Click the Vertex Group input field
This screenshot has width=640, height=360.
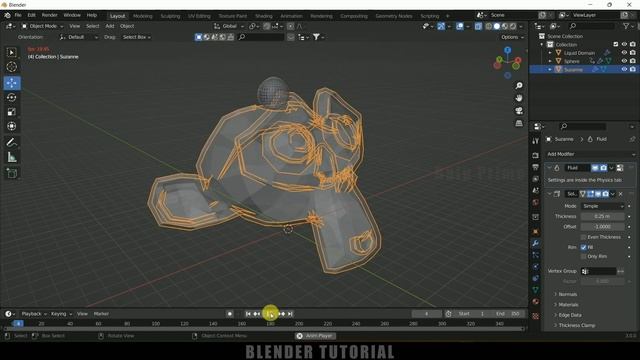click(x=598, y=271)
